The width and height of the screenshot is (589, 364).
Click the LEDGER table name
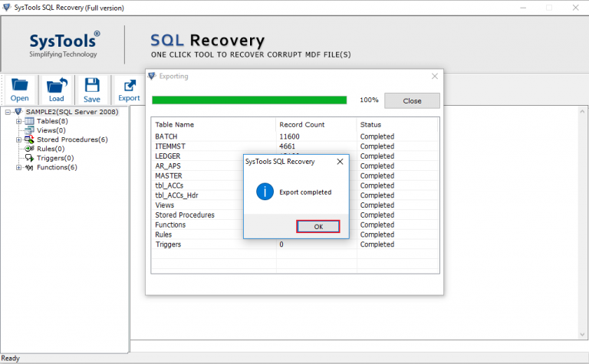[x=167, y=156]
